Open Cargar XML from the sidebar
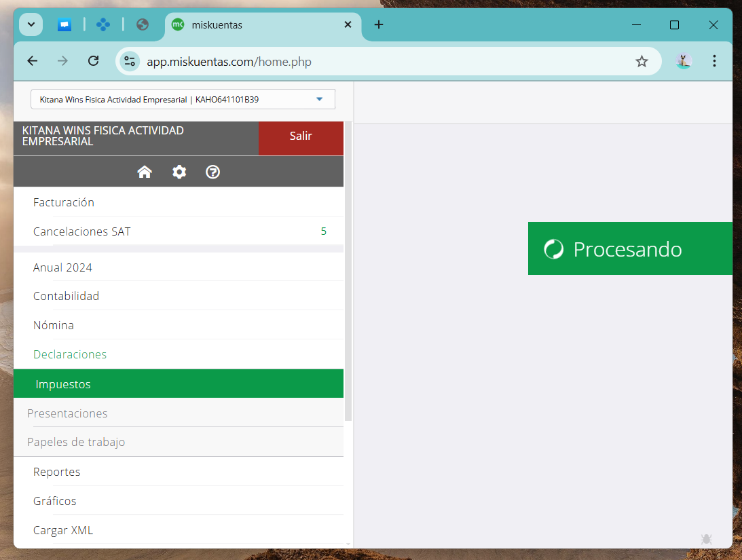 [x=63, y=530]
